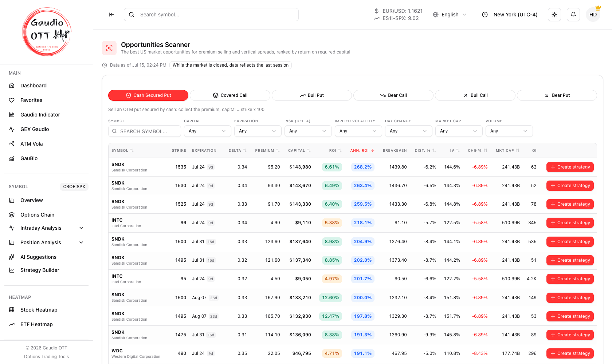Click the ATM Vola icon
This screenshot has height=364, width=612.
tap(12, 144)
